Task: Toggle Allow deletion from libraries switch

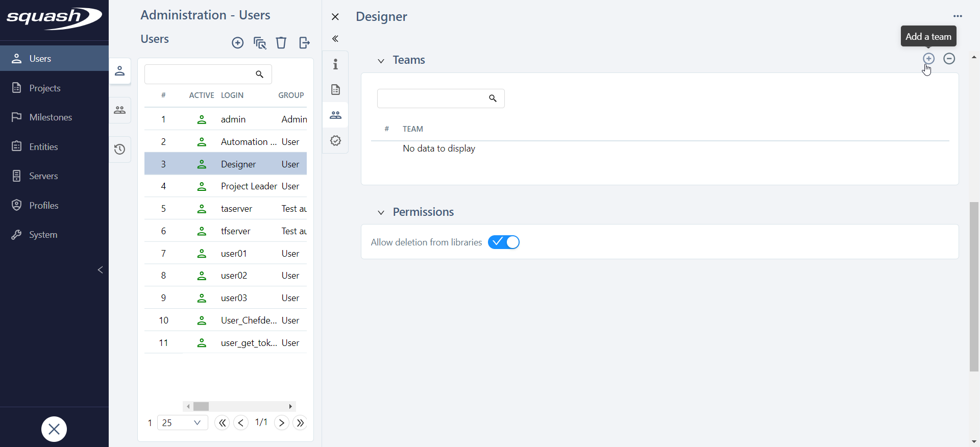Action: pos(503,242)
